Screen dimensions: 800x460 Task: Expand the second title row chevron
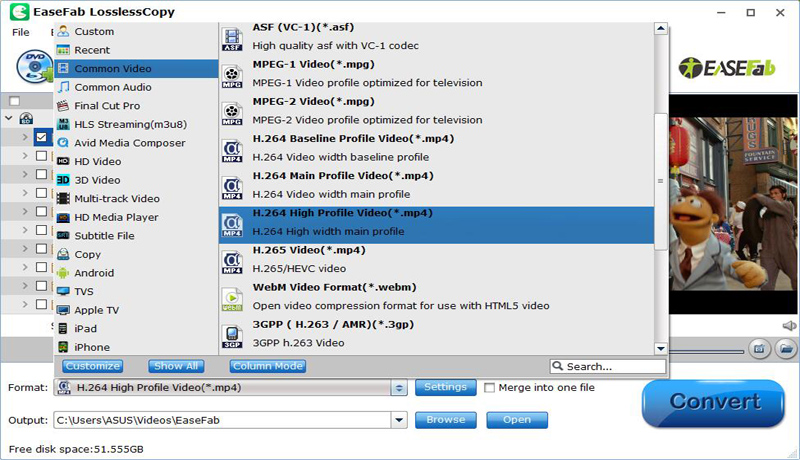[25, 156]
